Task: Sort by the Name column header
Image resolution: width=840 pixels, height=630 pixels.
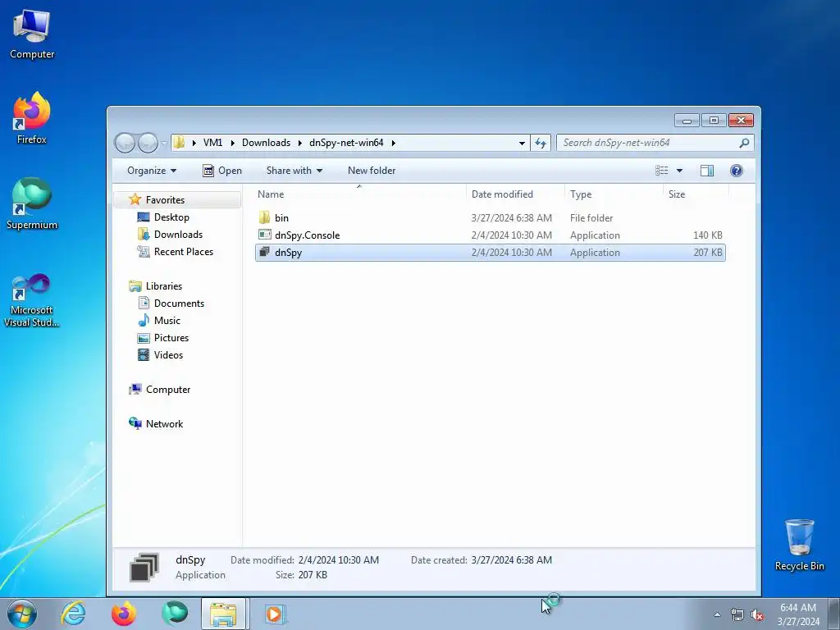Action: 359,194
